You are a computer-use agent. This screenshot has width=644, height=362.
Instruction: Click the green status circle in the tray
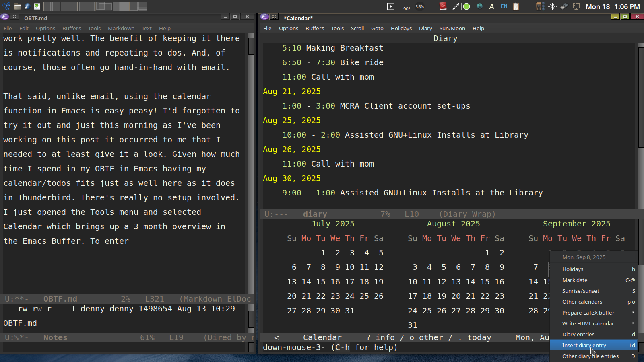coord(466,6)
